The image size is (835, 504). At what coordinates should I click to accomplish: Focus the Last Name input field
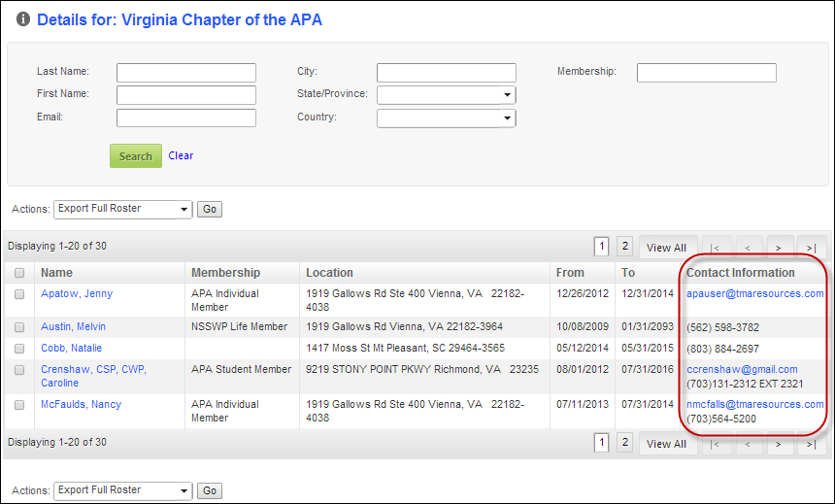186,73
